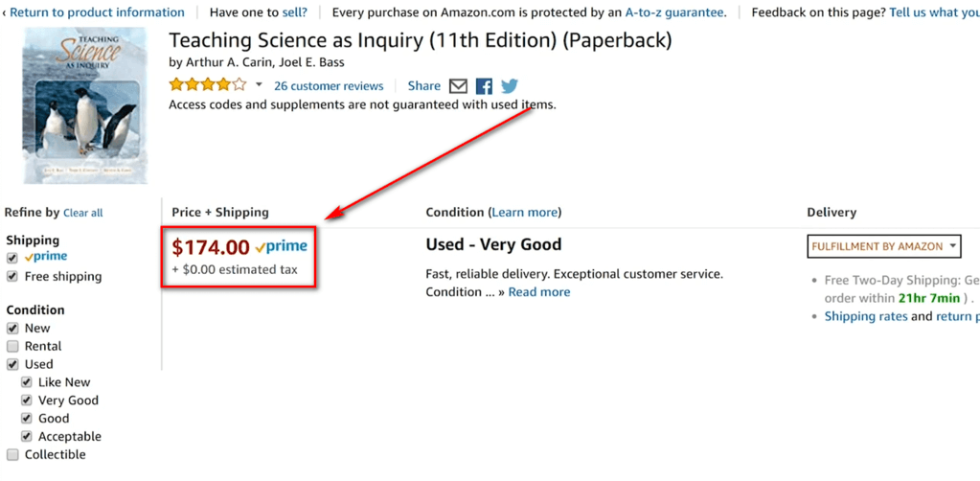
Task: Click the Read more condition link
Action: 539,292
